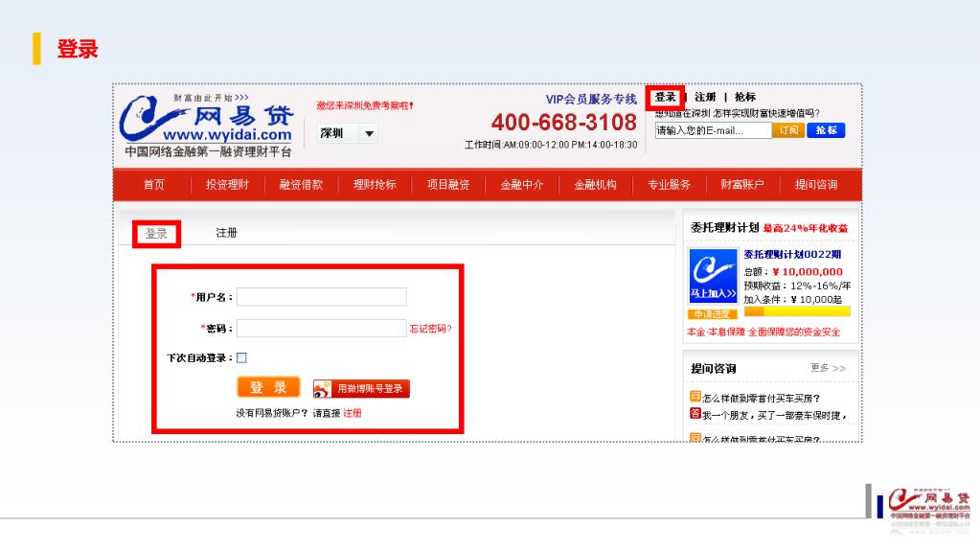Open 融资借款 in the navigation bar
This screenshot has height=551, width=980.
[x=301, y=185]
